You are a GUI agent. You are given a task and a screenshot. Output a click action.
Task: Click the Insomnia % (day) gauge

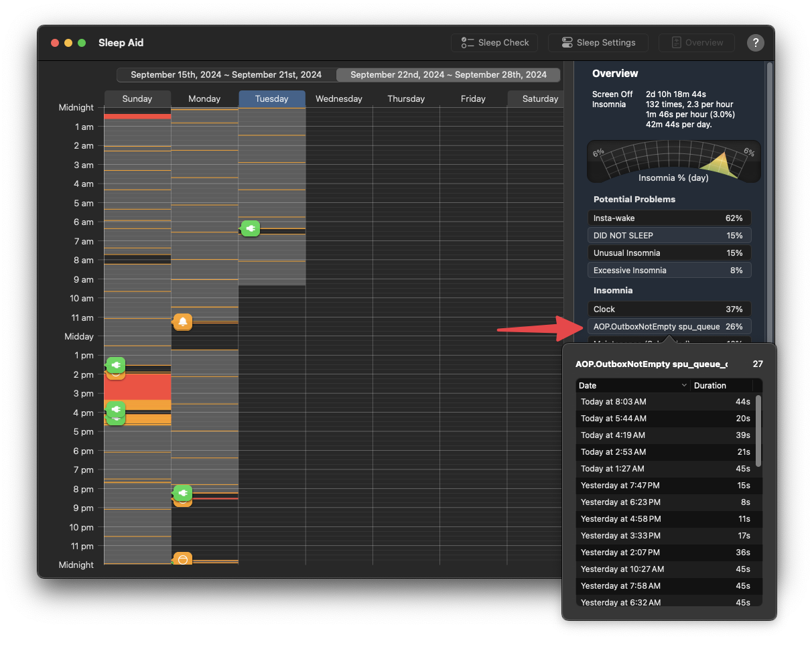pyautogui.click(x=673, y=162)
